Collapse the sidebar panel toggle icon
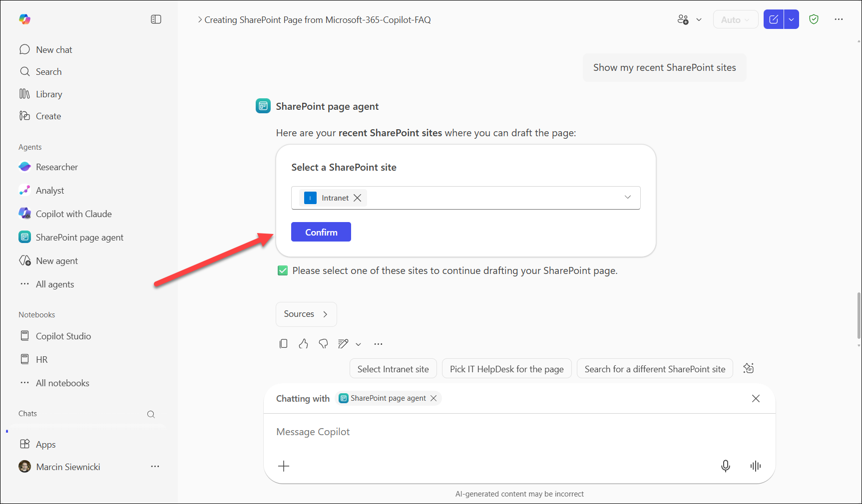Image resolution: width=862 pixels, height=504 pixels. [156, 19]
